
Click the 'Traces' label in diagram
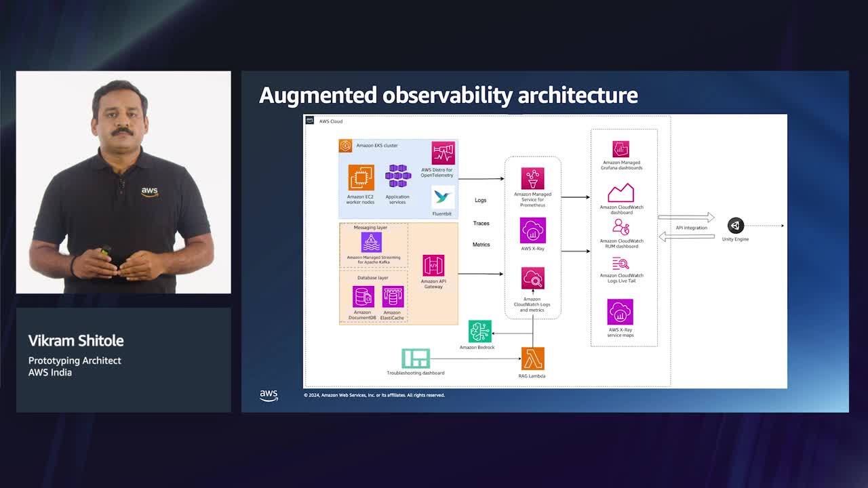[481, 223]
